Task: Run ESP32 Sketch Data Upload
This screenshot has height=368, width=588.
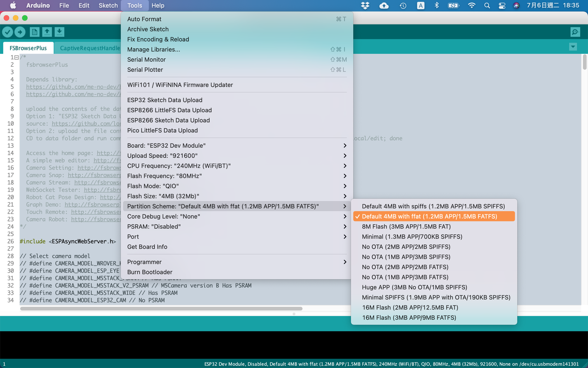Action: coord(237,100)
